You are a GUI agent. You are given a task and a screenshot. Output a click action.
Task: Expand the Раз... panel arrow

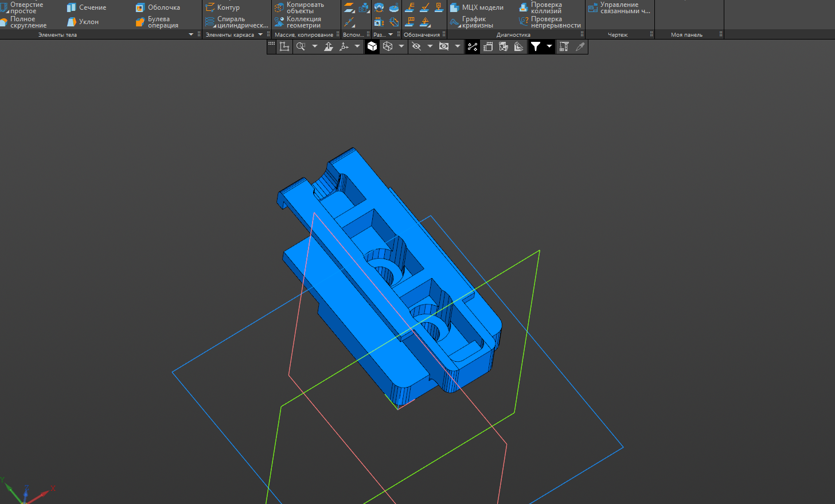[x=391, y=34]
